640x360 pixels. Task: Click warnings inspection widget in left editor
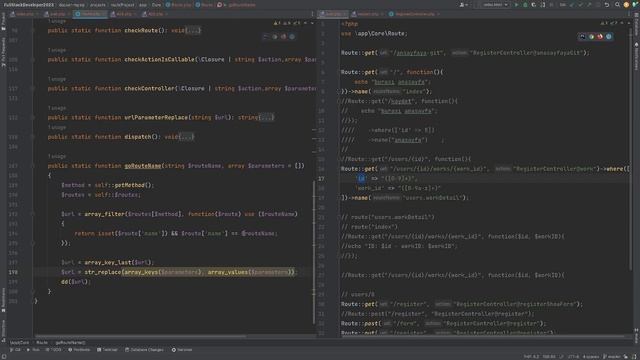click(x=288, y=24)
